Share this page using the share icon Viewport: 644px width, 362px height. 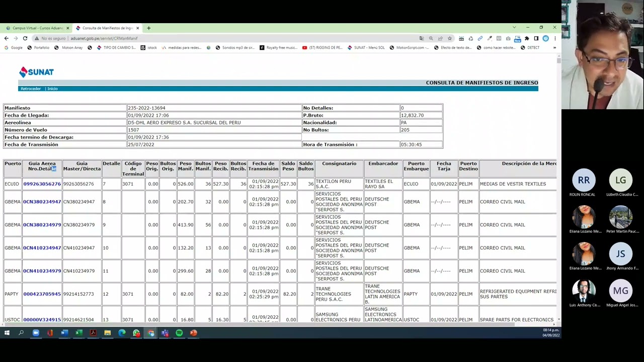440,38
